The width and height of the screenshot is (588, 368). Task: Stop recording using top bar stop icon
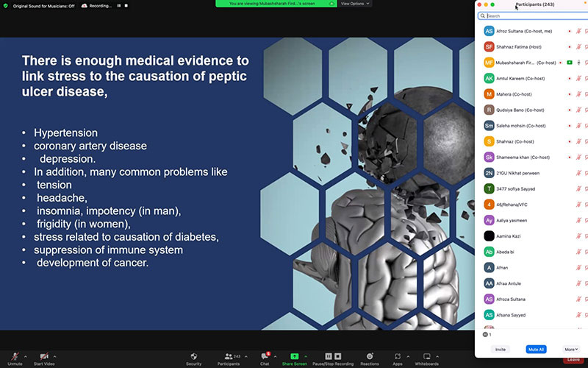pos(126,6)
